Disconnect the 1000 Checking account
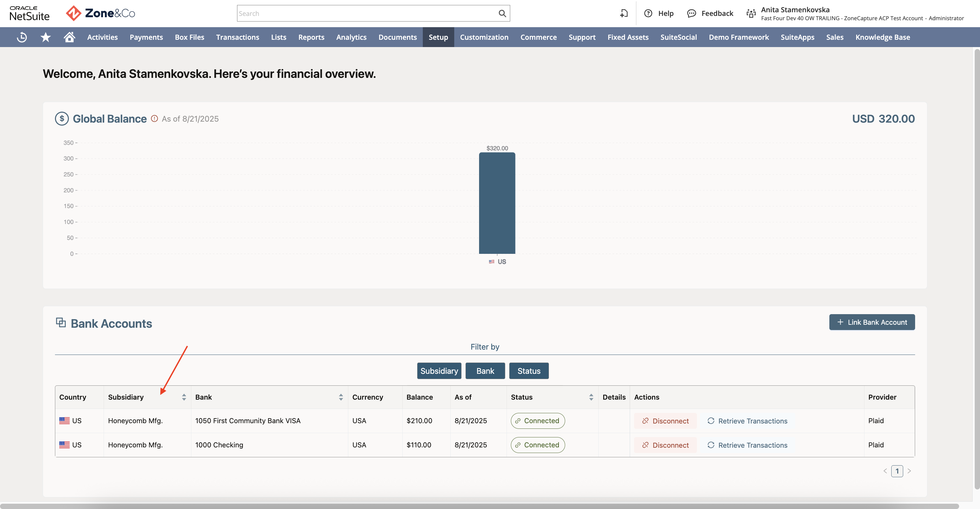The height and width of the screenshot is (509, 980). pyautogui.click(x=665, y=445)
